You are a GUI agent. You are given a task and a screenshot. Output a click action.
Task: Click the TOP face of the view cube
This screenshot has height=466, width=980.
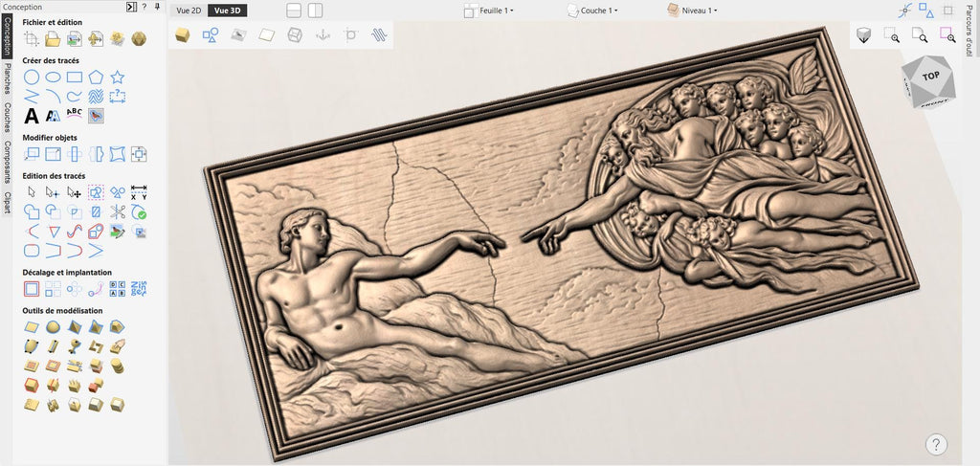point(930,77)
